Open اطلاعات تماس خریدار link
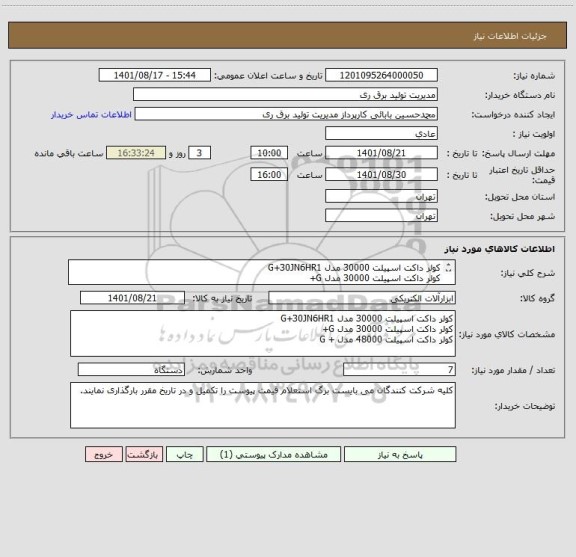The image size is (576, 557). click(x=91, y=115)
